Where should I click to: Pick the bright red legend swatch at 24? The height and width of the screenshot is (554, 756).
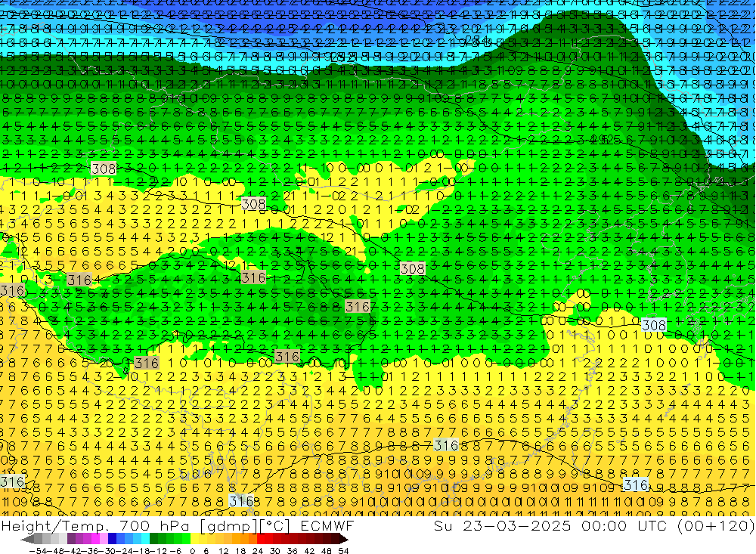[261, 539]
